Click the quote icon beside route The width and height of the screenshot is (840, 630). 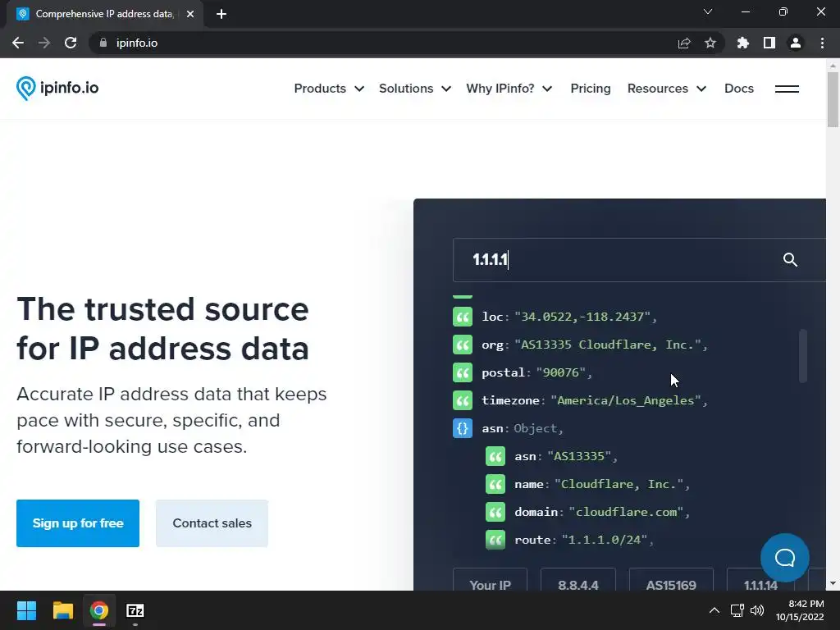tap(495, 540)
